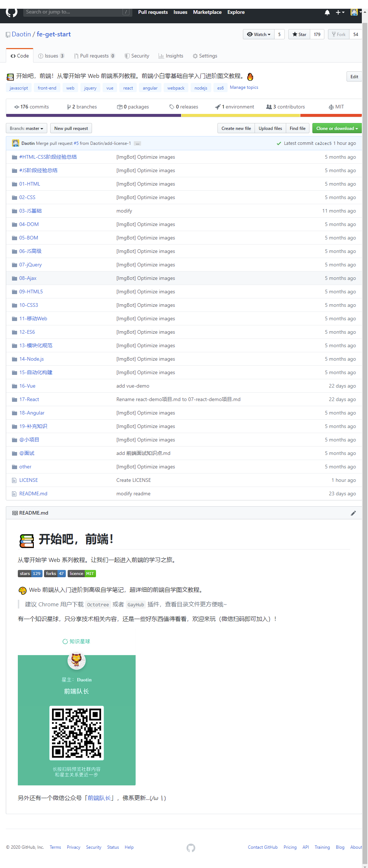Viewport: 368px width, 868px height.
Task: View 2 branches
Action: tap(82, 107)
